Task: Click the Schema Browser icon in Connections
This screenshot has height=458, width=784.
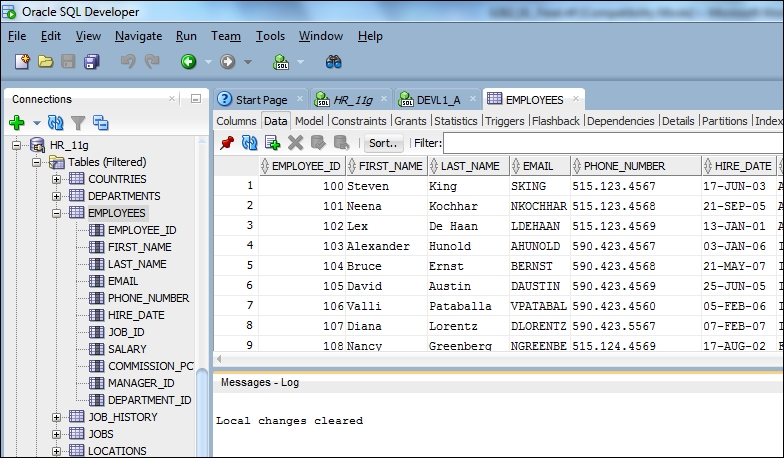Action: (x=100, y=122)
